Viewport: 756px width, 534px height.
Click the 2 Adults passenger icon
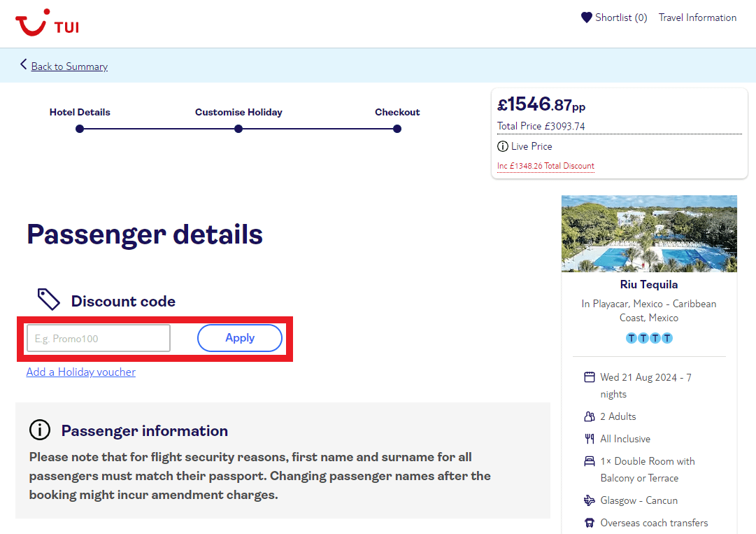tap(590, 416)
